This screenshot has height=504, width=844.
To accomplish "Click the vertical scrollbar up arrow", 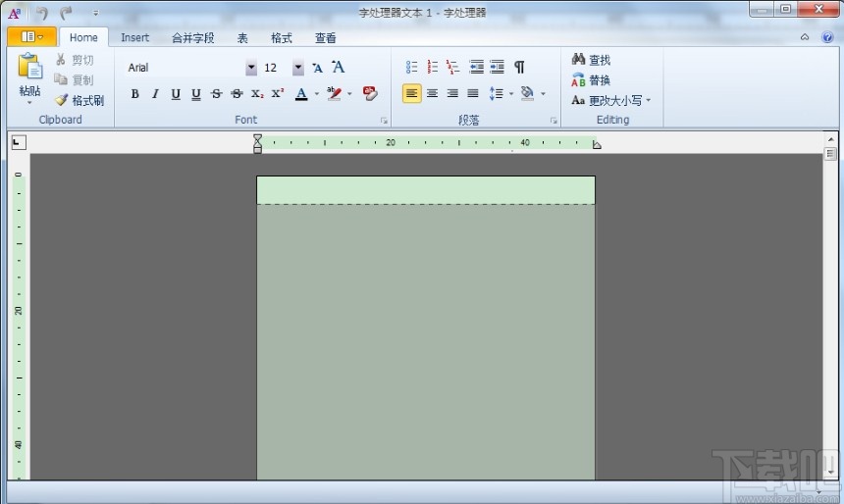I will (x=830, y=140).
